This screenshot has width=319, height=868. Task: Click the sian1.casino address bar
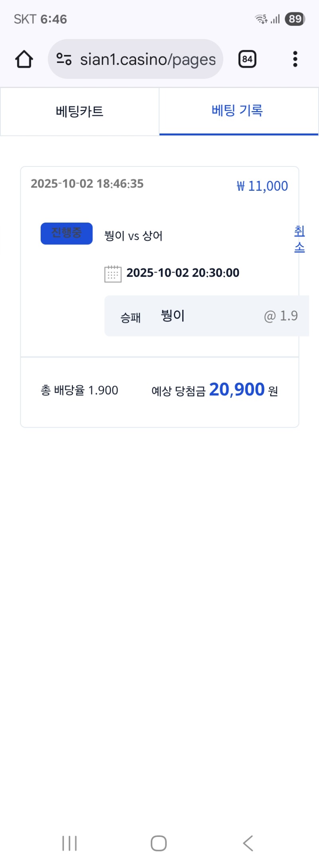[148, 59]
